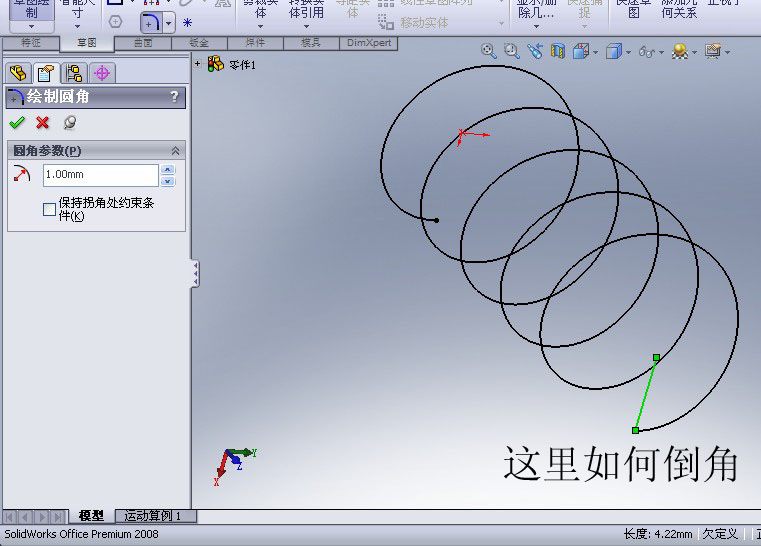The image size is (761, 546).
Task: Select the sketch fillet tool in toolbar
Action: (150, 23)
